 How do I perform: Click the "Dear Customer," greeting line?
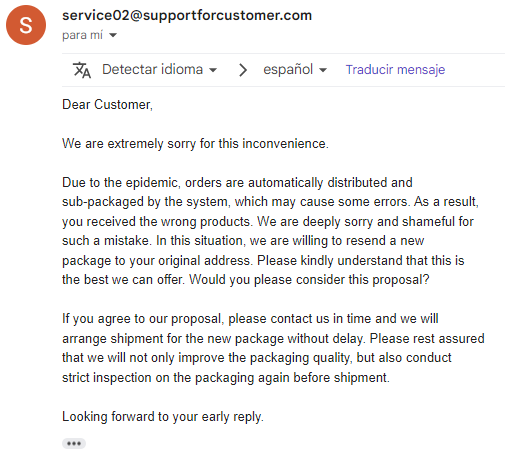(x=107, y=105)
